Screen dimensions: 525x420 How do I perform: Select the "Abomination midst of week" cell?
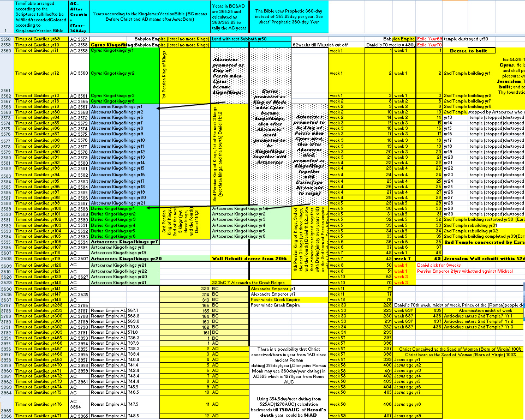click(x=483, y=310)
